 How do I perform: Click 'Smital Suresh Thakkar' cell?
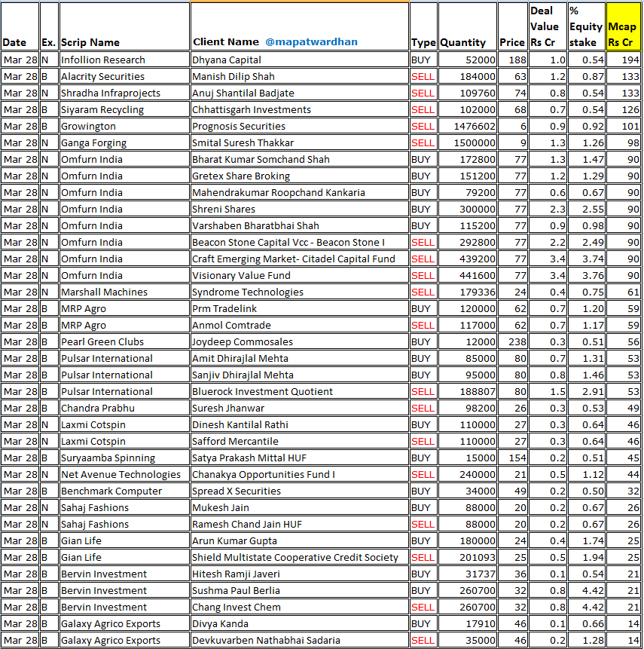pyautogui.click(x=300, y=142)
